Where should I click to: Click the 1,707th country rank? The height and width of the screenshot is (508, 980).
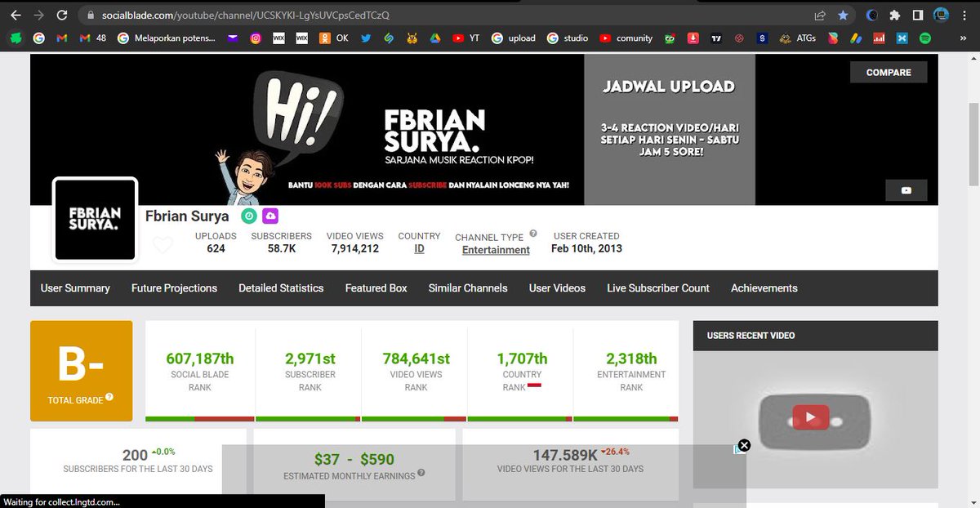523,359
